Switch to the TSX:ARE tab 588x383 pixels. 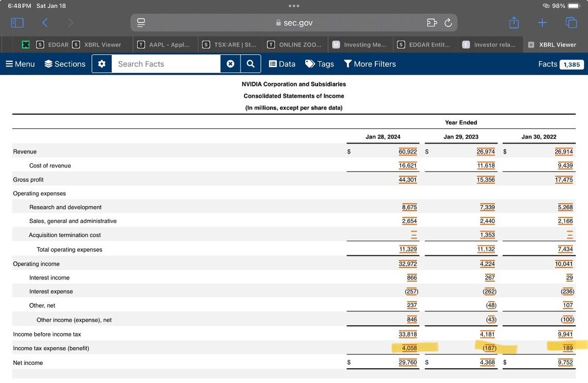coord(229,45)
